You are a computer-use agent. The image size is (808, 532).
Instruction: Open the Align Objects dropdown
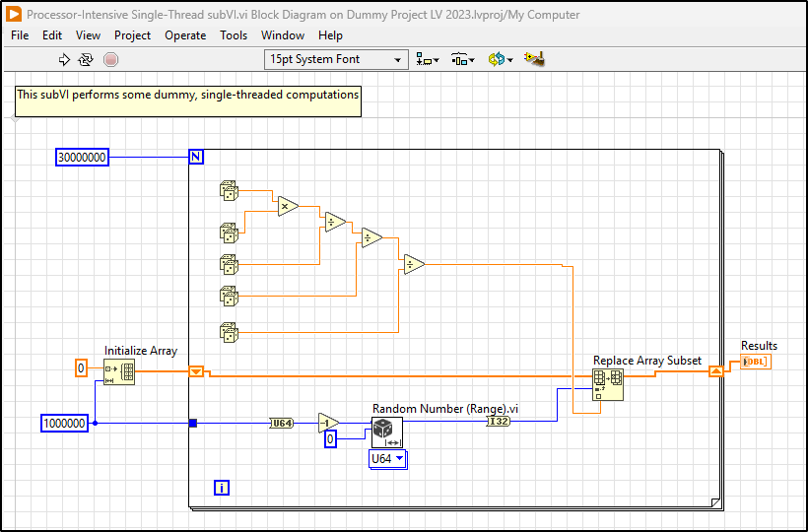427,59
